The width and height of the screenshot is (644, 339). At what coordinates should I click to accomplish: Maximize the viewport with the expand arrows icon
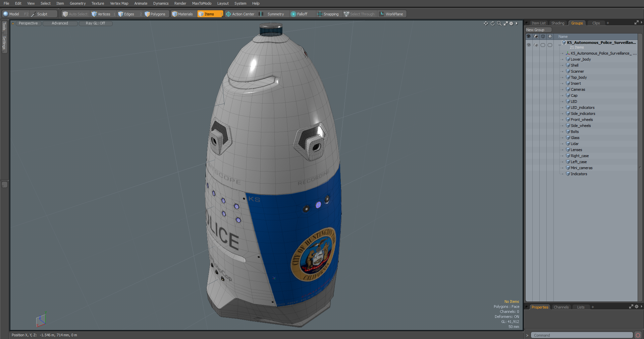pyautogui.click(x=505, y=23)
